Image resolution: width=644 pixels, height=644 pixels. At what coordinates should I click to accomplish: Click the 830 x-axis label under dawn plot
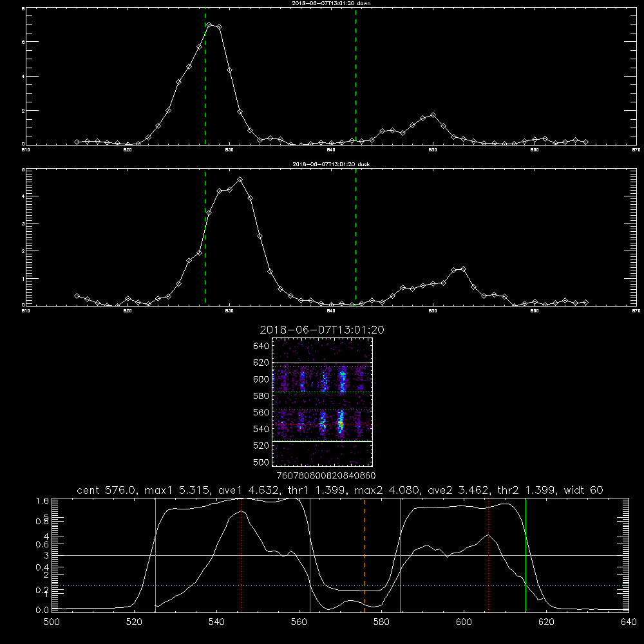tap(229, 150)
